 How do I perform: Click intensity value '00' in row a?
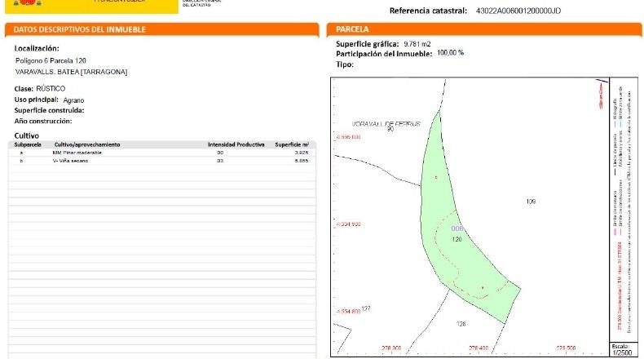pyautogui.click(x=220, y=153)
